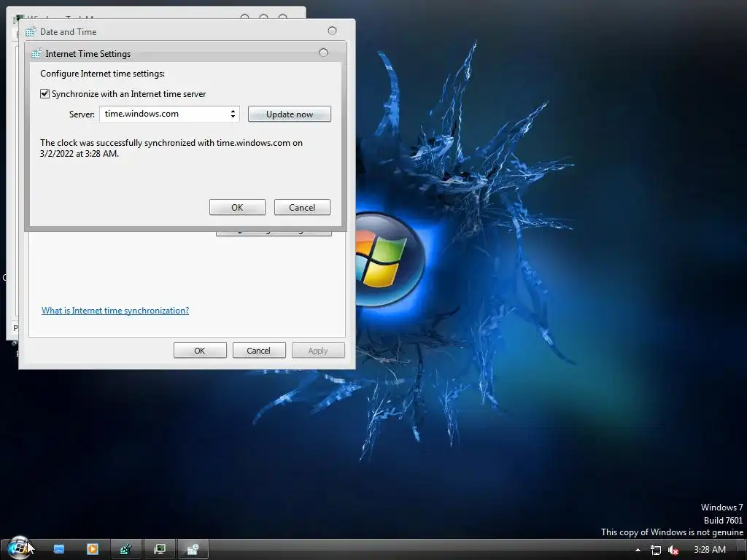The width and height of the screenshot is (747, 560).
Task: Click the Date and Time title bar calendar icon
Action: tap(31, 32)
